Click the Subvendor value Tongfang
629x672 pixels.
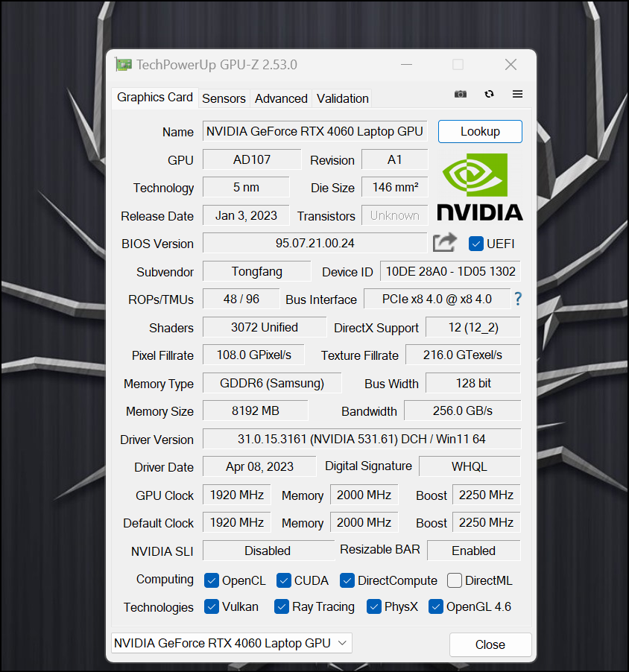coord(256,271)
